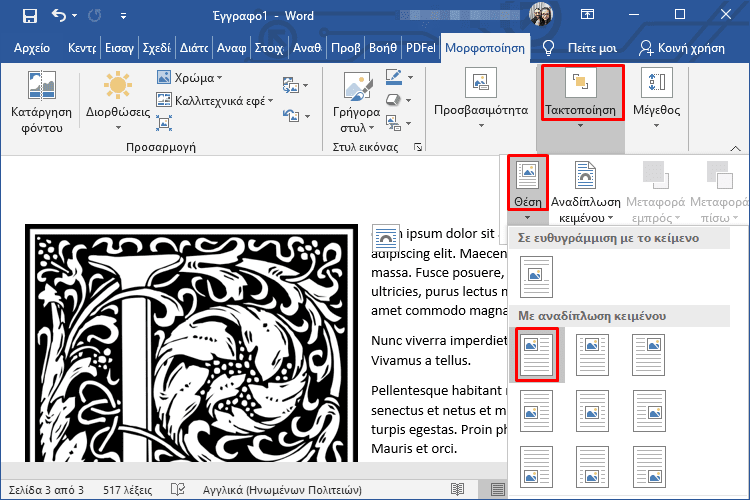Open Ribbon Display Options
The height and width of the screenshot is (500, 750).
[587, 14]
